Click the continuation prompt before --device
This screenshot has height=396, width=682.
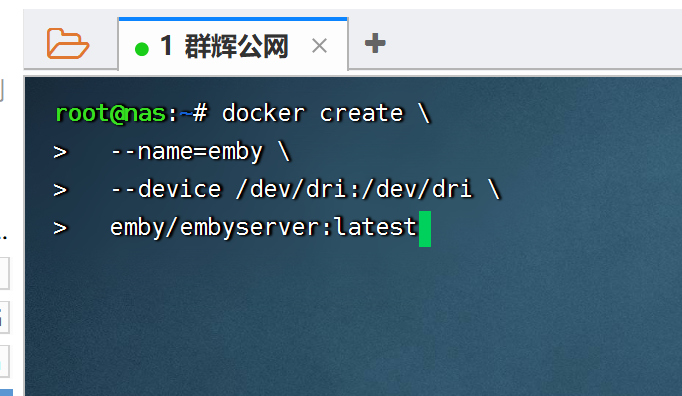[x=60, y=190]
